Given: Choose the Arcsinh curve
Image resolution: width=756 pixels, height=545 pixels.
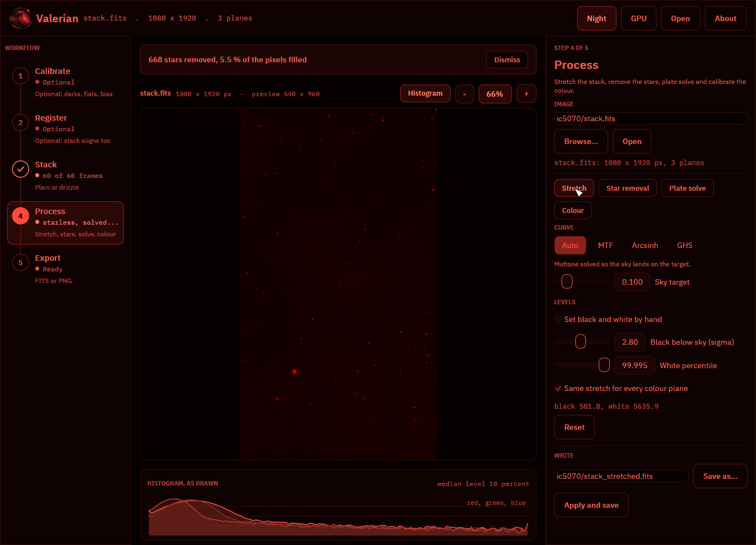Looking at the screenshot, I should point(645,245).
